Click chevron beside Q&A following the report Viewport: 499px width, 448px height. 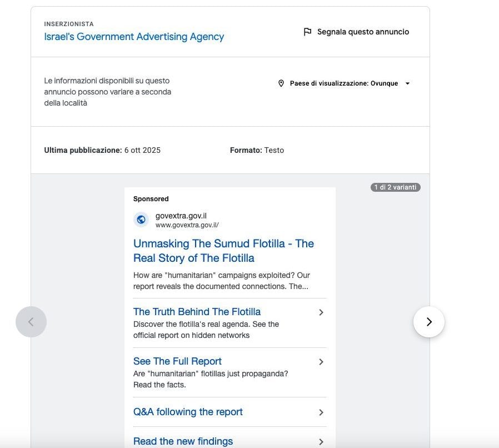click(x=321, y=412)
